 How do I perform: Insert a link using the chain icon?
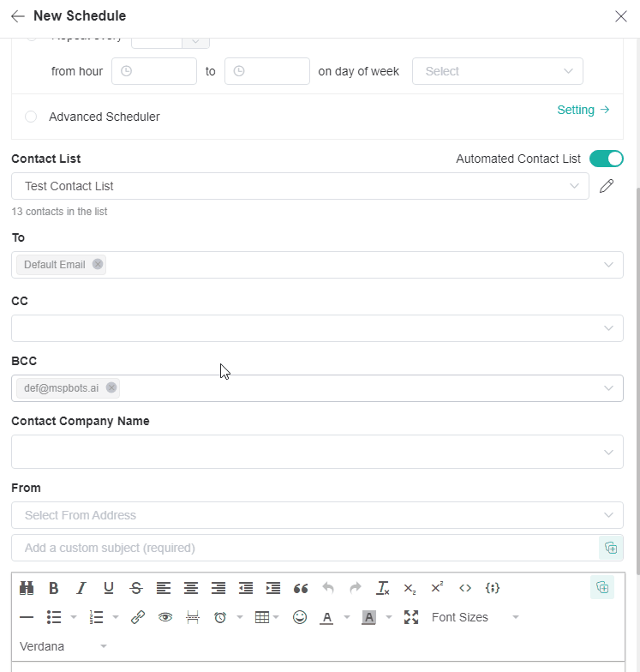(x=138, y=617)
